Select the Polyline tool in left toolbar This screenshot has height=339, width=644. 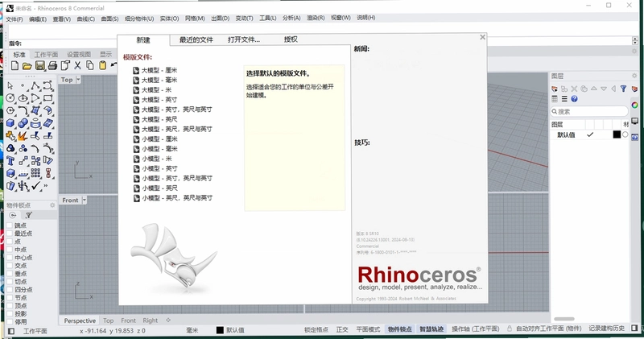tap(35, 85)
